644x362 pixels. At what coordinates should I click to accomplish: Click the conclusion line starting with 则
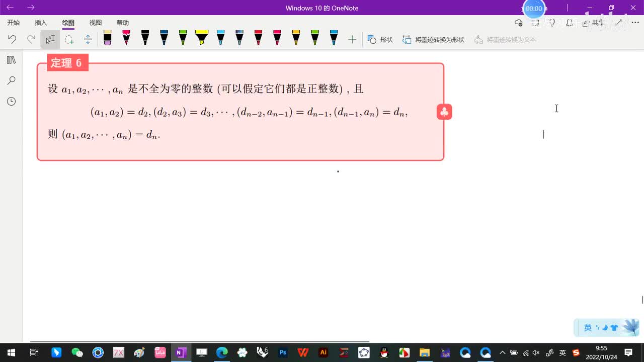(x=104, y=135)
